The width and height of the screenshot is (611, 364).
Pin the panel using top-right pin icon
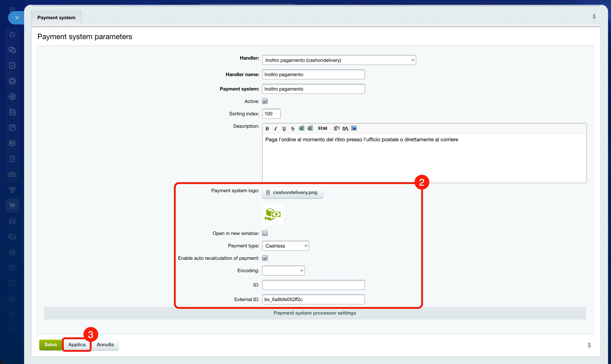(x=594, y=17)
